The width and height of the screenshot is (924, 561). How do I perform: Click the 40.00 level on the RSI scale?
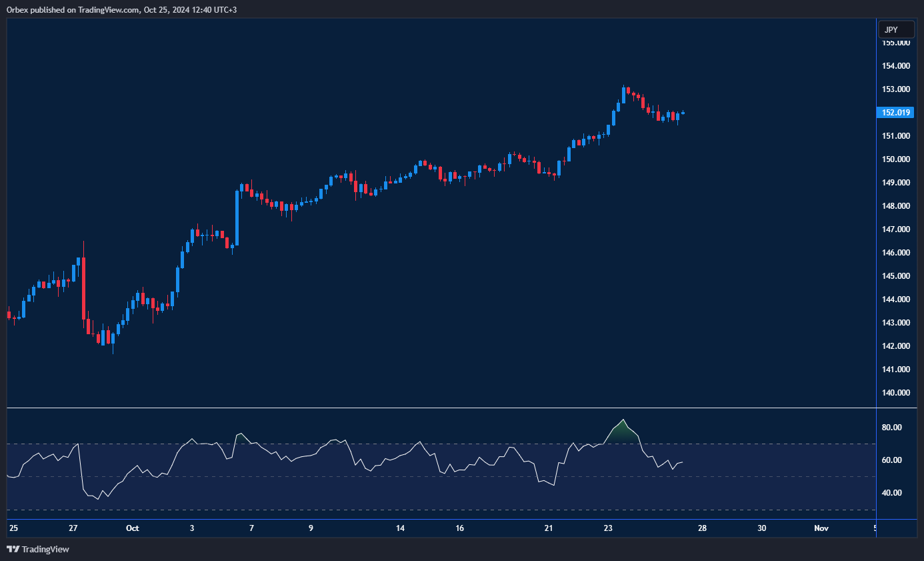pos(891,493)
